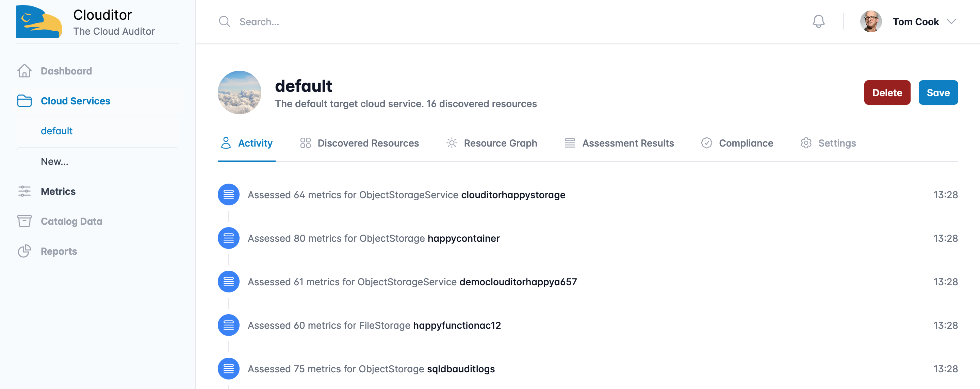Open the clouditorhappystorage resource link

coord(513,195)
